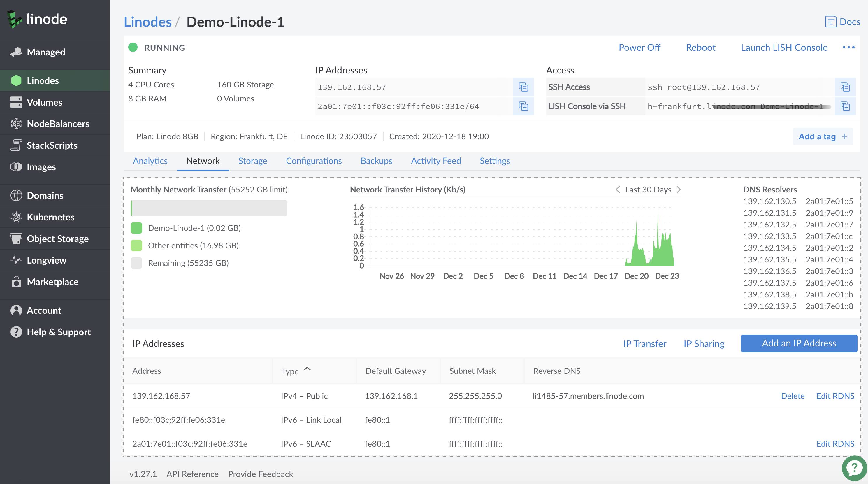Viewport: 868px width, 484px height.
Task: Select the Domains globe icon
Action: (16, 195)
